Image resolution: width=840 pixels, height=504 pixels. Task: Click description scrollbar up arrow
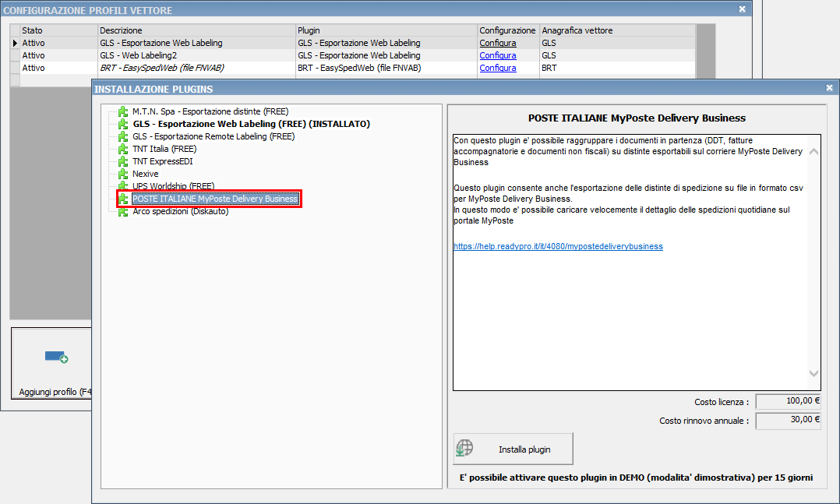pos(814,152)
